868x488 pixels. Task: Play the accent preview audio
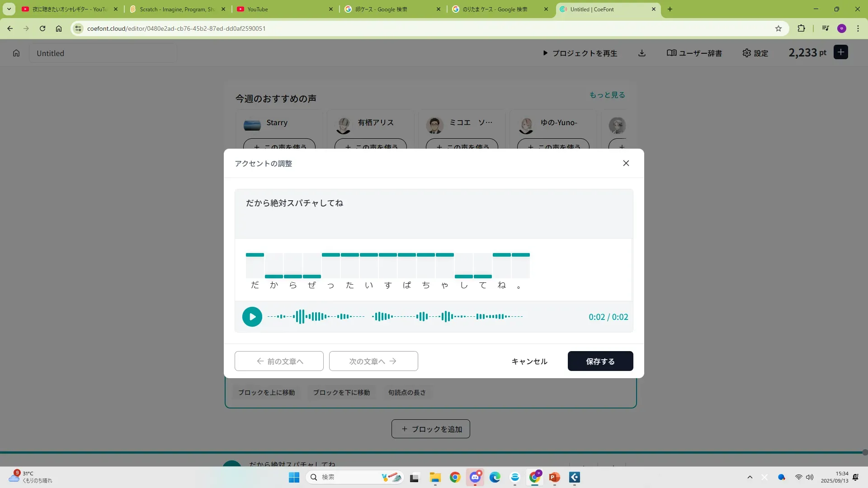252,317
